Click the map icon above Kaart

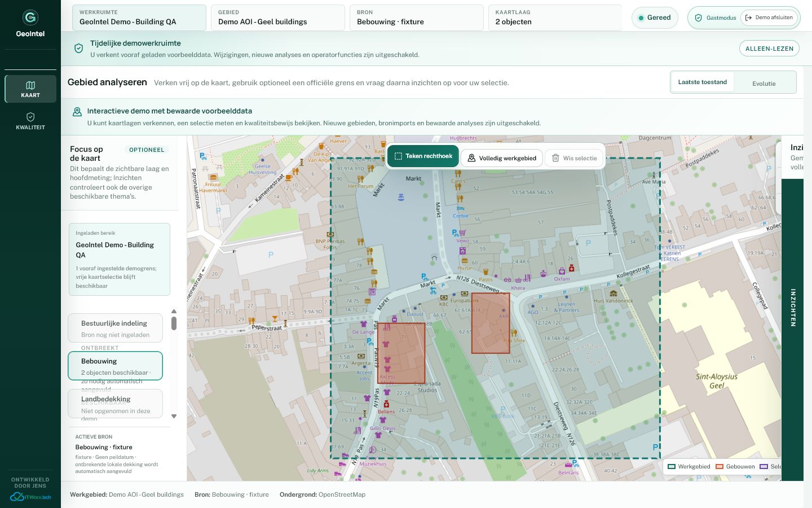[x=30, y=85]
